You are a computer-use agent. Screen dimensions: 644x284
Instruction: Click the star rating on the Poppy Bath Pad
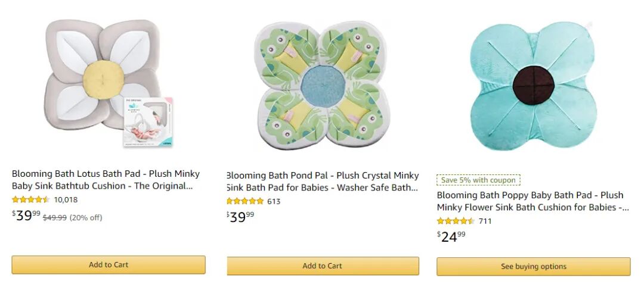click(456, 221)
